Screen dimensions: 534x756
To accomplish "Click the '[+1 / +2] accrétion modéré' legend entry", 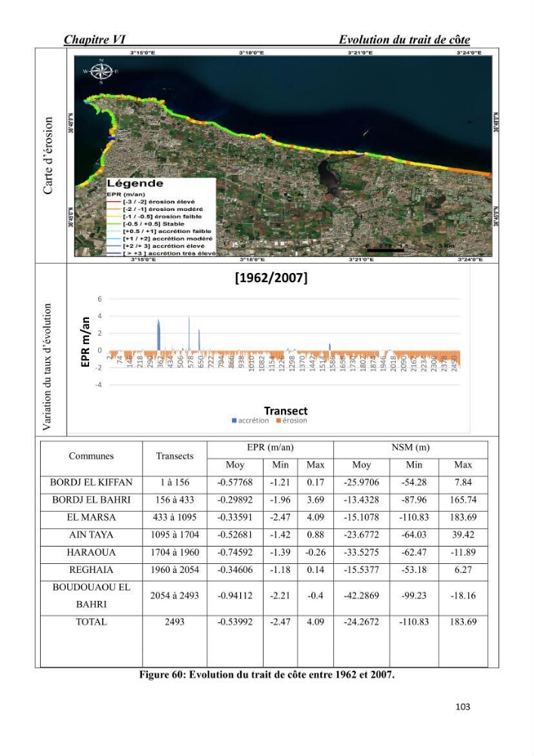I will click(x=159, y=239).
